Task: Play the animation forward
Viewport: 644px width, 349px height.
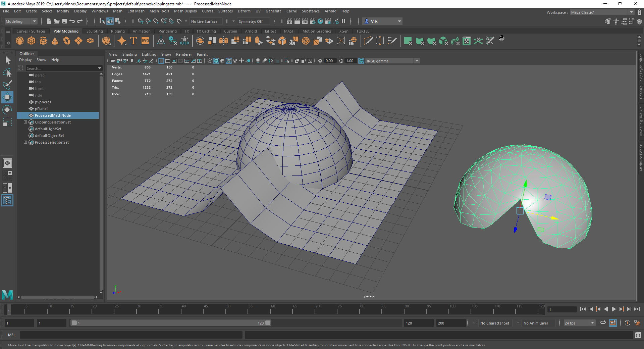Action: [x=613, y=309]
